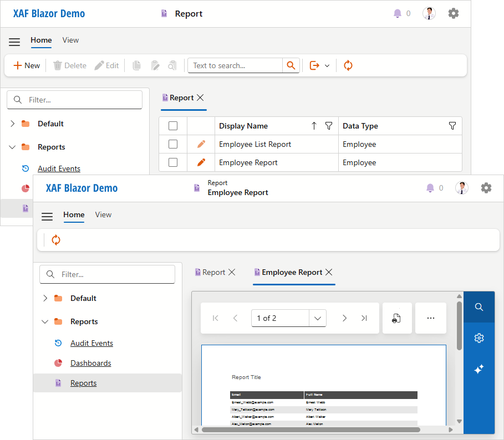Click the paste-with-pencil icon in the toolbar

pos(155,65)
